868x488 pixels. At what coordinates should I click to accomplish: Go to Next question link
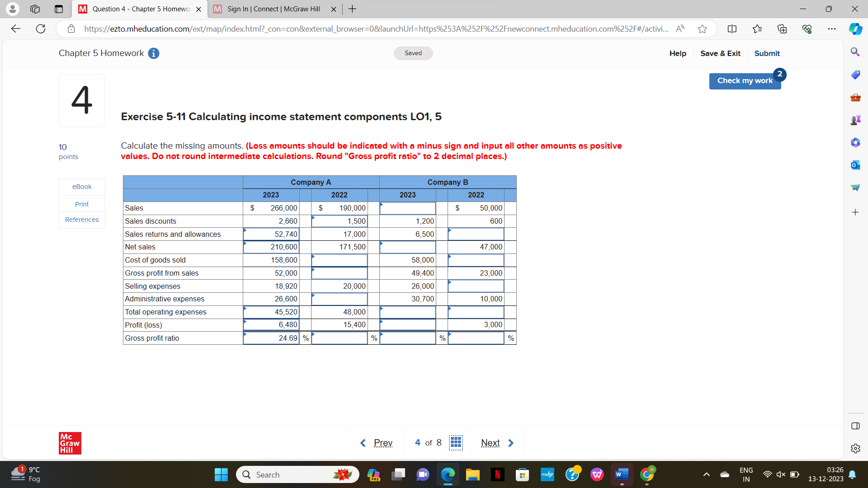coord(491,443)
